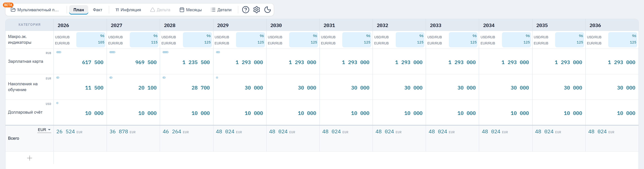Screen dimensions: 644x169
Task: Switch to the Факт tab
Action: click(98, 10)
